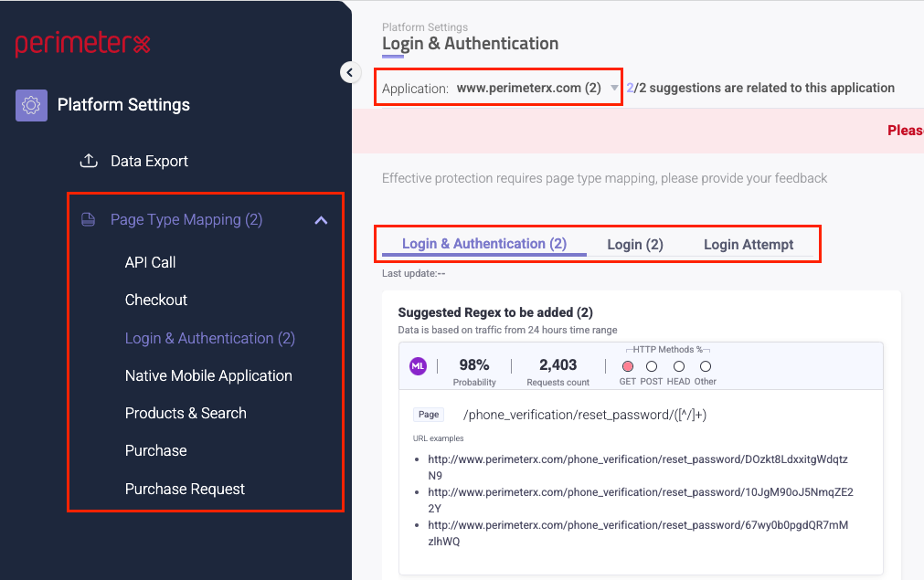Select the GET HTTP method radio
The height and width of the screenshot is (580, 924).
tap(628, 366)
